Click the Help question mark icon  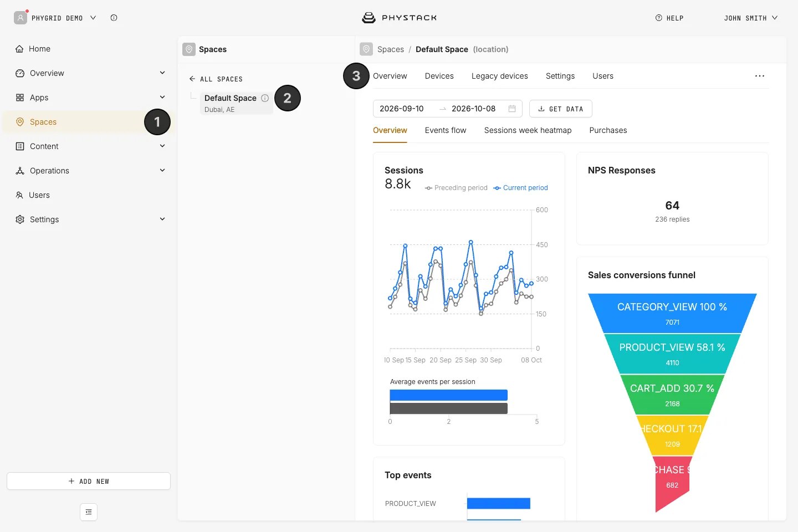pyautogui.click(x=659, y=18)
